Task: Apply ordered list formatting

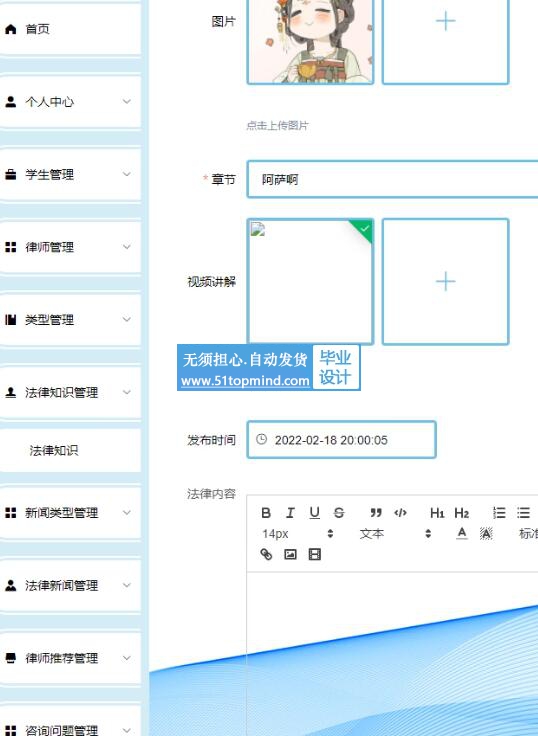Action: pos(499,513)
